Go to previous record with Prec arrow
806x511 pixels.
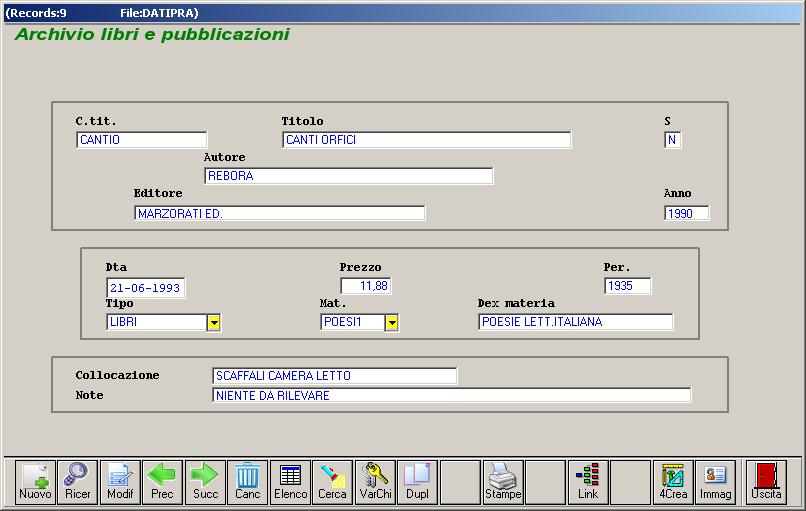(162, 482)
